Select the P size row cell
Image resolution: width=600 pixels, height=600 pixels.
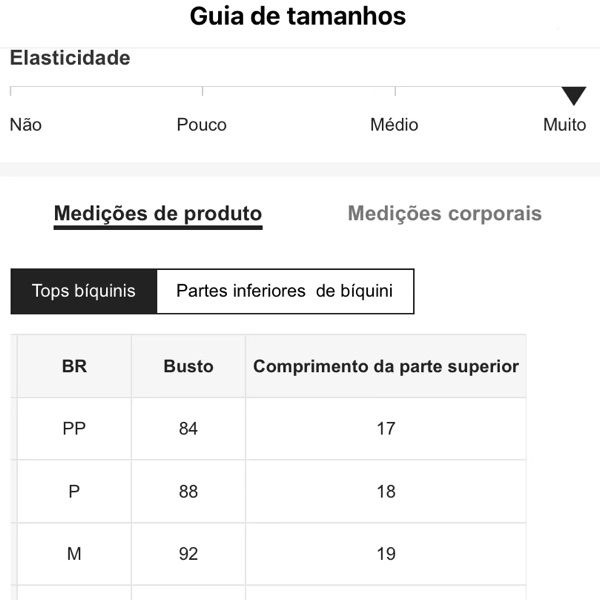click(x=74, y=491)
